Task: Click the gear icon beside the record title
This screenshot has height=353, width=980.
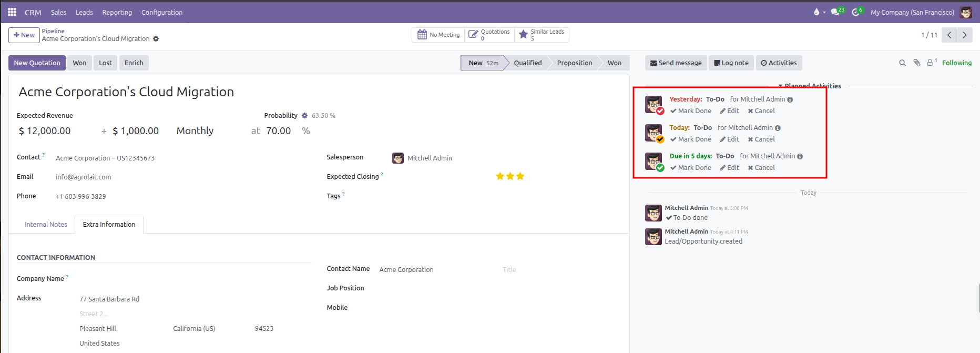Action: (x=156, y=39)
